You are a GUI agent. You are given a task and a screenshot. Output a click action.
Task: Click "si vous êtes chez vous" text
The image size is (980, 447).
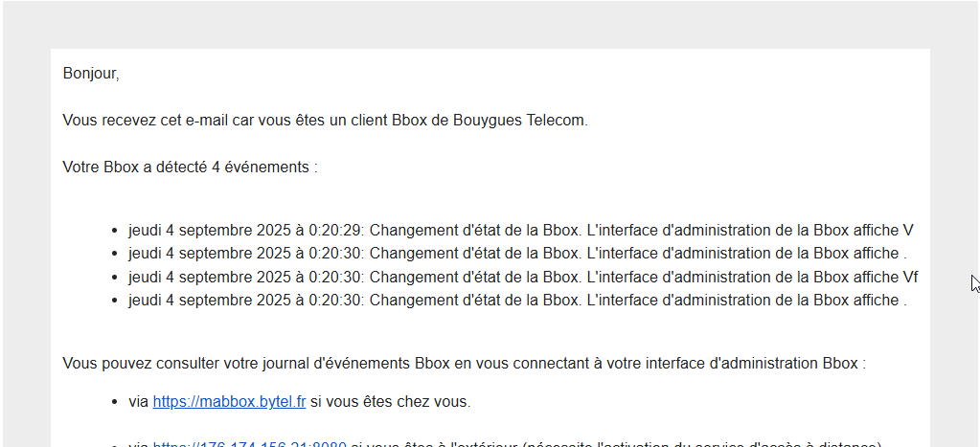point(389,402)
